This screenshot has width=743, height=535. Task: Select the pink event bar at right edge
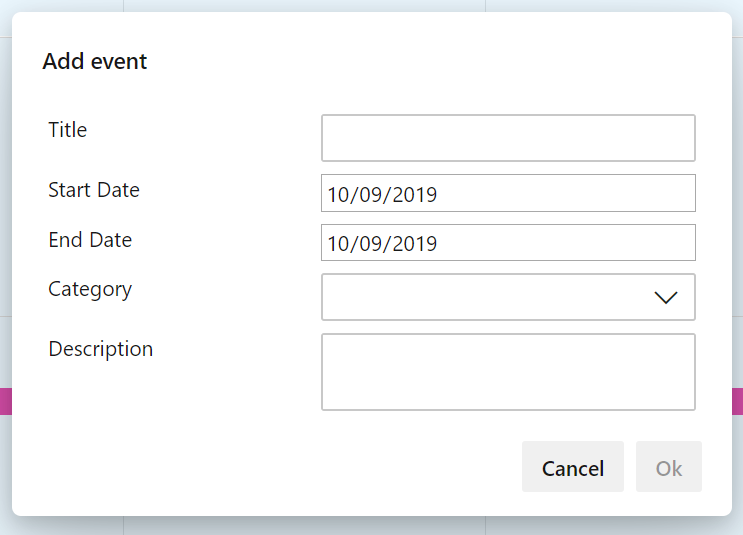737,401
